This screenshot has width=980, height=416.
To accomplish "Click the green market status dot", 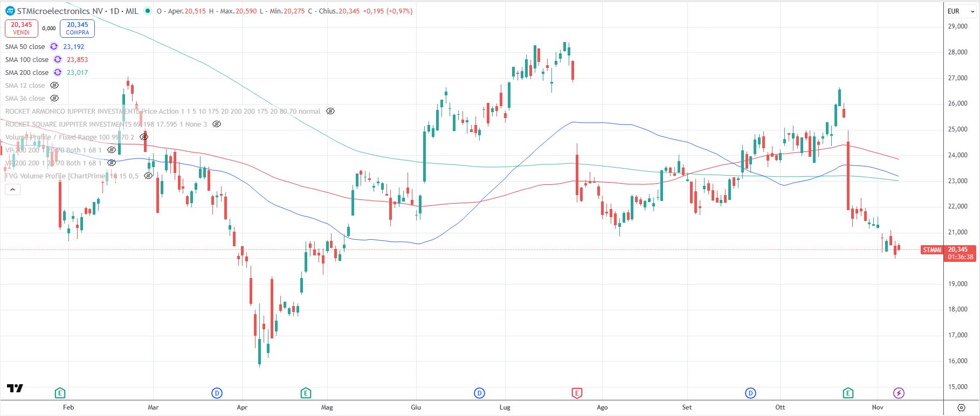I will (x=148, y=11).
